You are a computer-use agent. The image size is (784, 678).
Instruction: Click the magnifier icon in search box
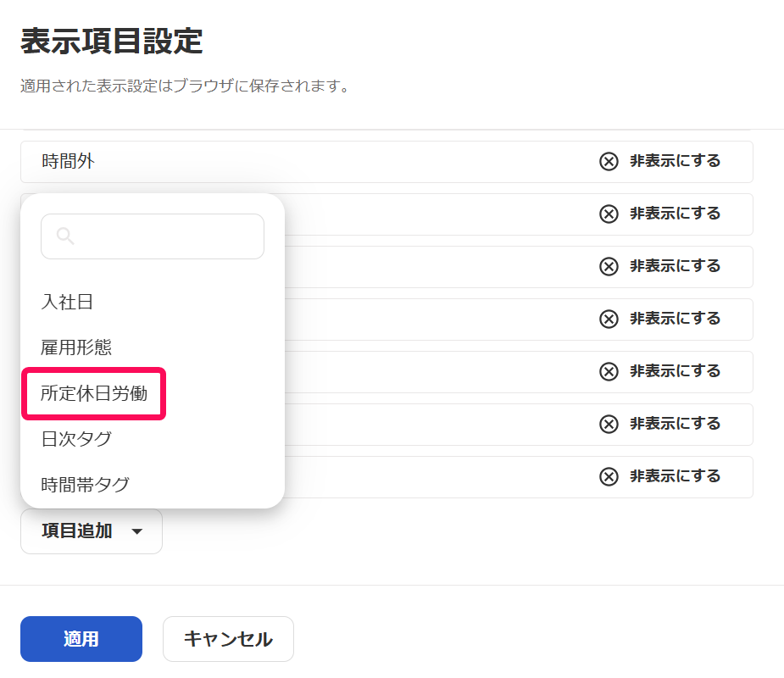click(x=65, y=236)
